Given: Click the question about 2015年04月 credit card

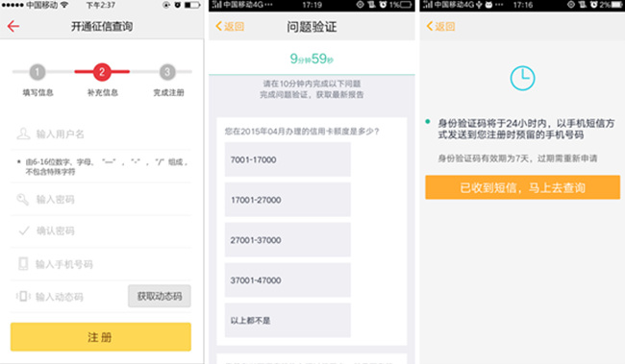Looking at the screenshot, I should 302,132.
